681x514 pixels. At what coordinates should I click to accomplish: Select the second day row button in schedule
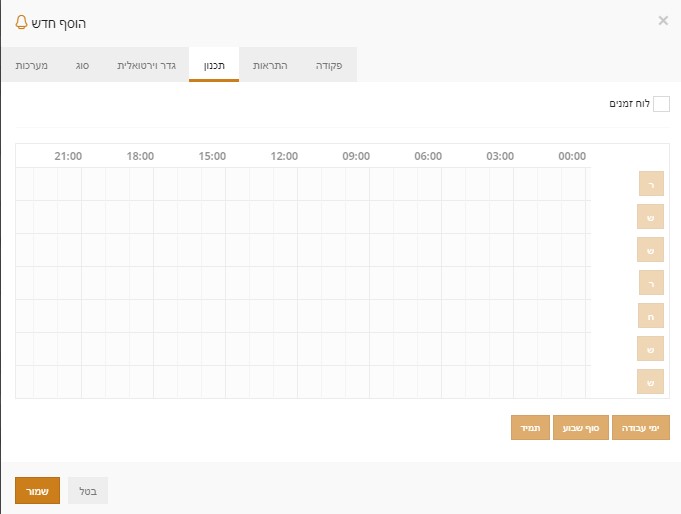(651, 217)
